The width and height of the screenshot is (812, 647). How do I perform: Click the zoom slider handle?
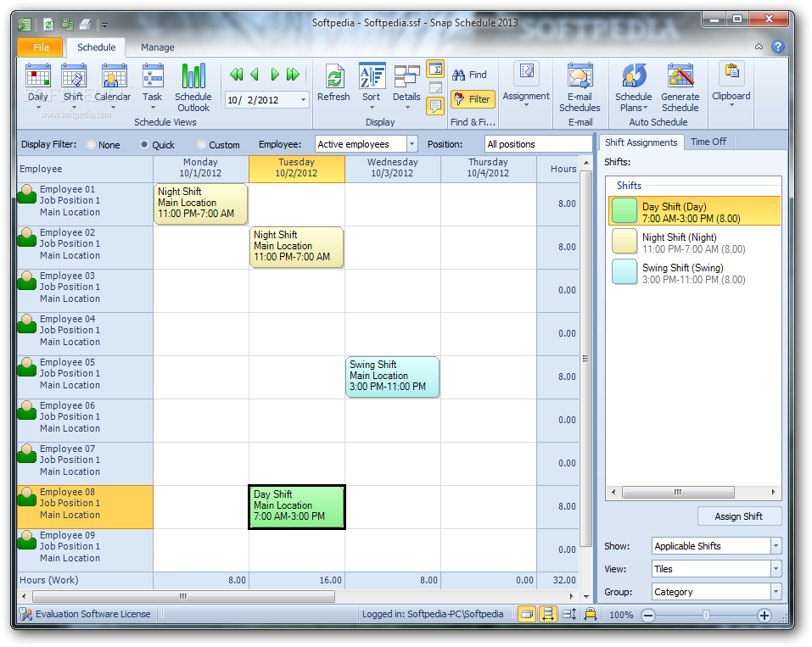[x=706, y=615]
